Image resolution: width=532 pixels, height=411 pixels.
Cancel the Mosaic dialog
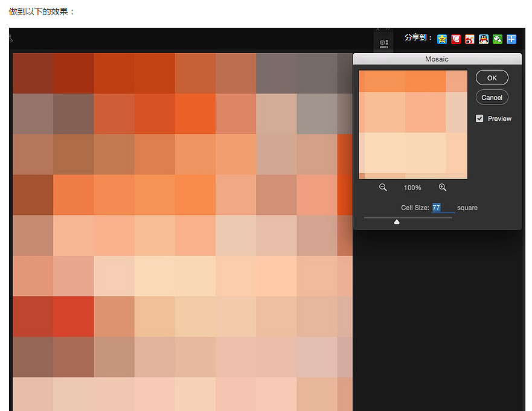click(492, 97)
